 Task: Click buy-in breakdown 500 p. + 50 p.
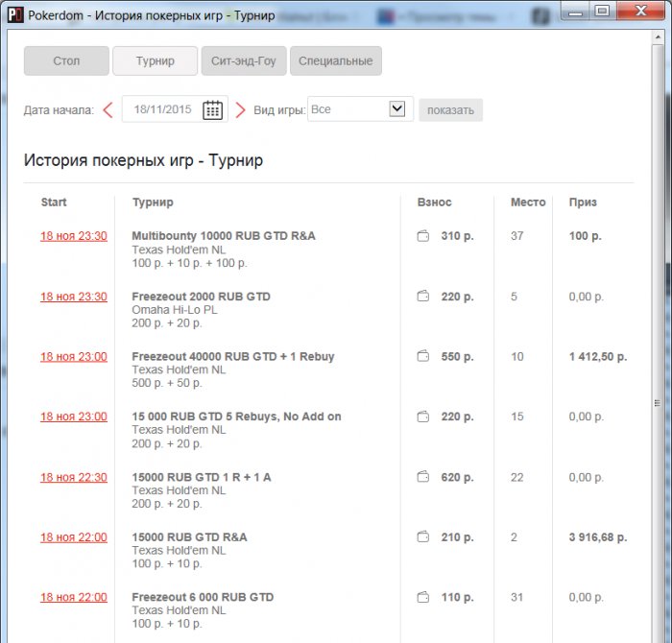[x=167, y=383]
